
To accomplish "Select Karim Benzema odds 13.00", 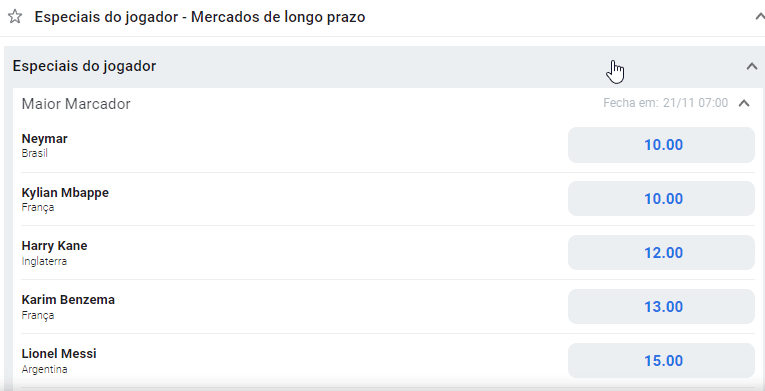I will pyautogui.click(x=661, y=307).
